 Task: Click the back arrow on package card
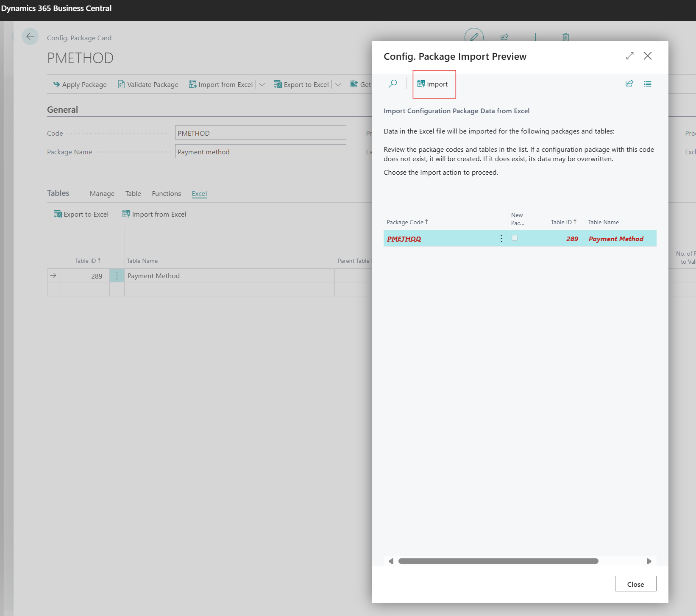pos(30,37)
